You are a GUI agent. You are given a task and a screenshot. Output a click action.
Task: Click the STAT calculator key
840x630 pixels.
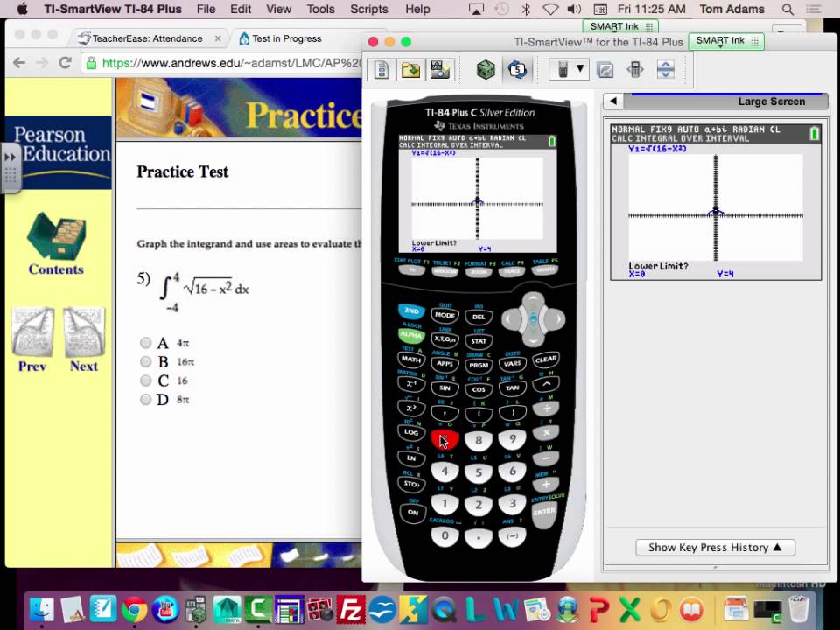(x=479, y=341)
